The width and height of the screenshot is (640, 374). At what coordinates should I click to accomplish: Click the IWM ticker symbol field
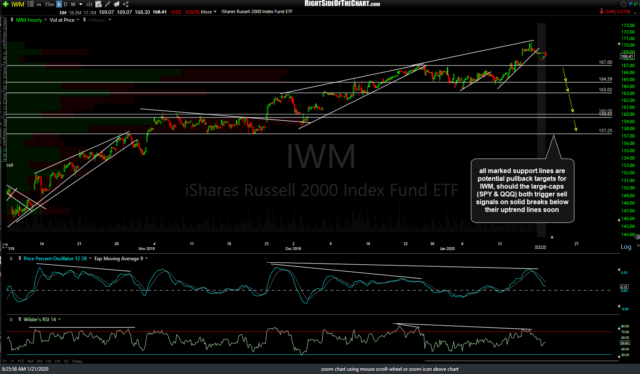click(x=18, y=4)
